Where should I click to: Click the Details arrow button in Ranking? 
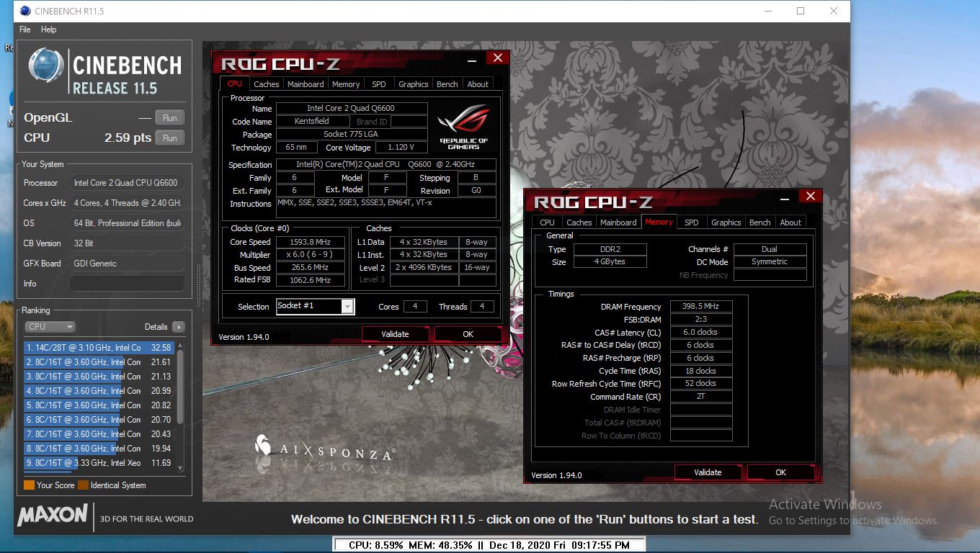(x=178, y=327)
